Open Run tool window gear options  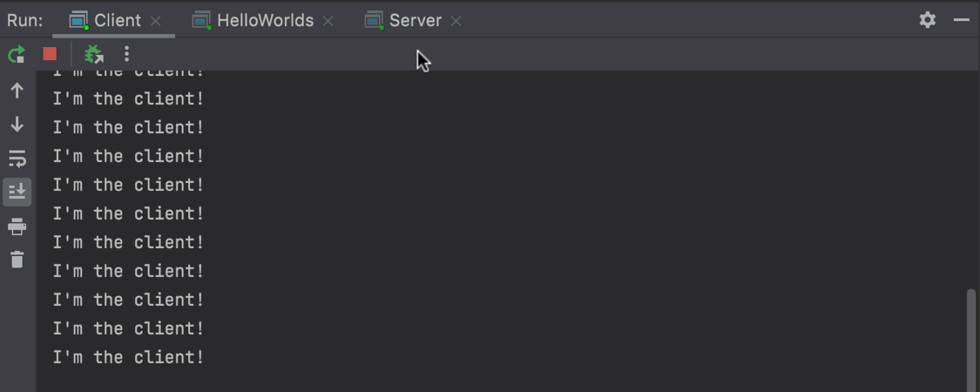click(928, 20)
